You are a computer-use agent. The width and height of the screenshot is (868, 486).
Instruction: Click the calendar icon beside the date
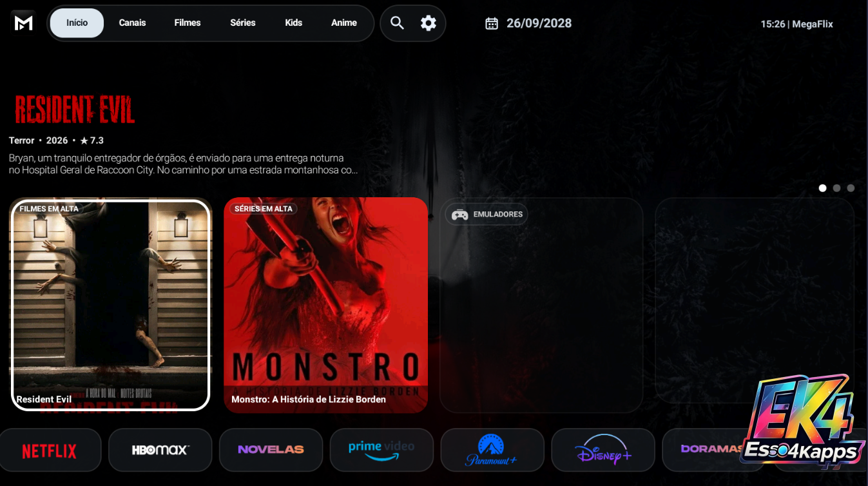pyautogui.click(x=492, y=24)
